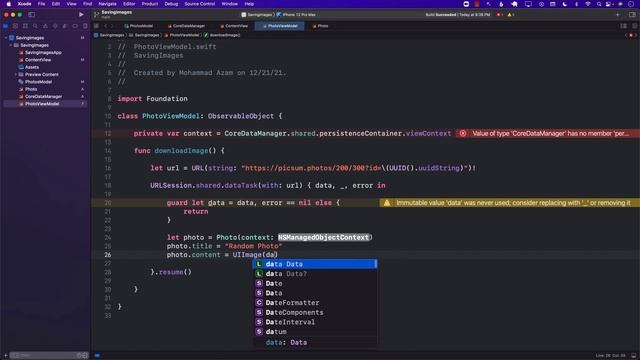Open the Source Control menu

pyautogui.click(x=200, y=4)
